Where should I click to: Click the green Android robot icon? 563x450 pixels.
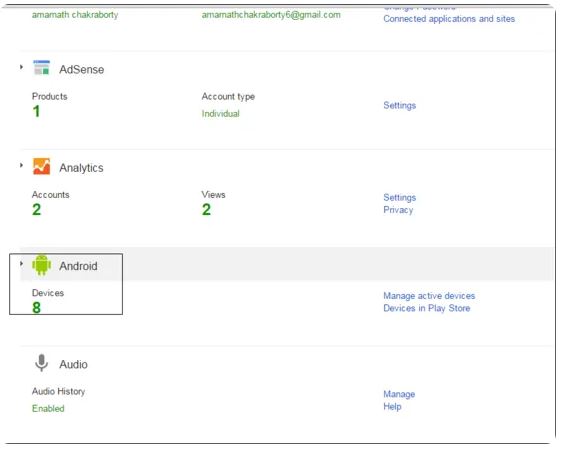(x=42, y=265)
